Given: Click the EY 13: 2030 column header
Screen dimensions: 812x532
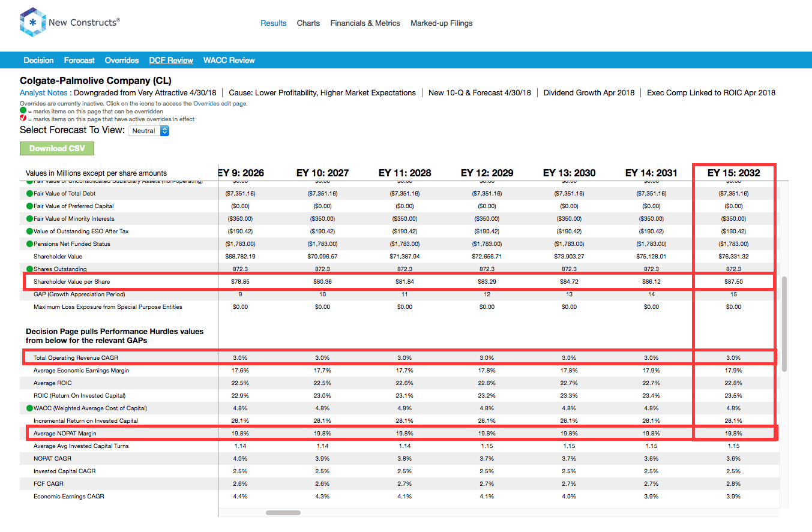Looking at the screenshot, I should (x=569, y=173).
